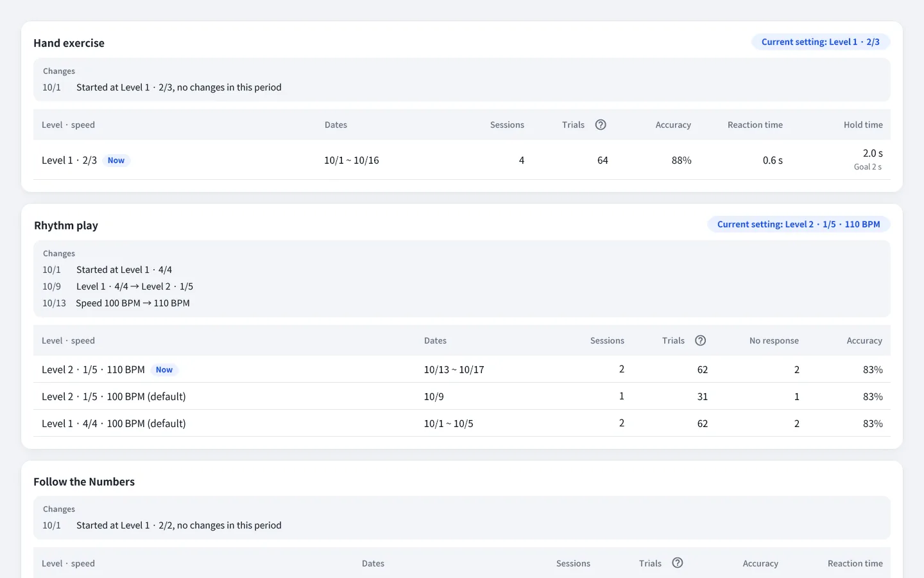Click 'Level 2 · 1/5 · 110 BPM' row label
This screenshot has height=578, width=924.
[93, 370]
